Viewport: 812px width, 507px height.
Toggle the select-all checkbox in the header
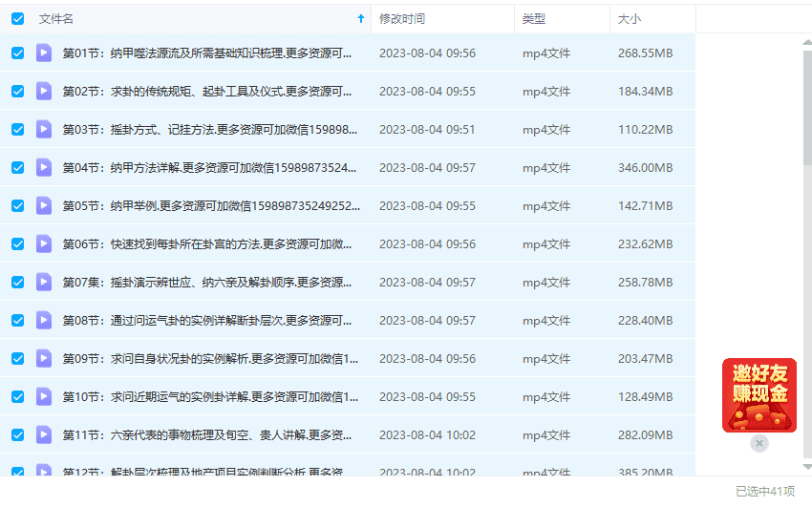(18, 18)
